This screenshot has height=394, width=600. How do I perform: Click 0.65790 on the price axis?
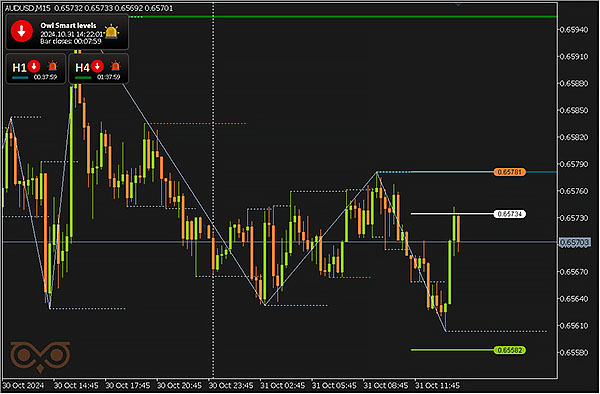[x=574, y=164]
